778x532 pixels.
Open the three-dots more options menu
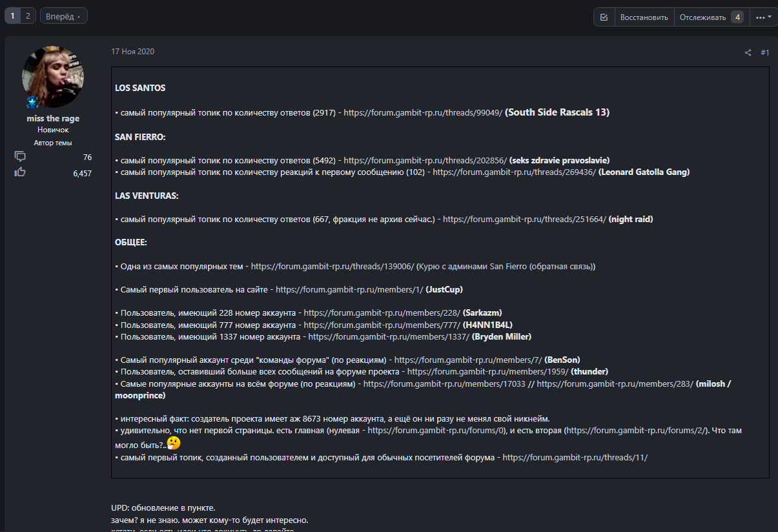pos(763,17)
